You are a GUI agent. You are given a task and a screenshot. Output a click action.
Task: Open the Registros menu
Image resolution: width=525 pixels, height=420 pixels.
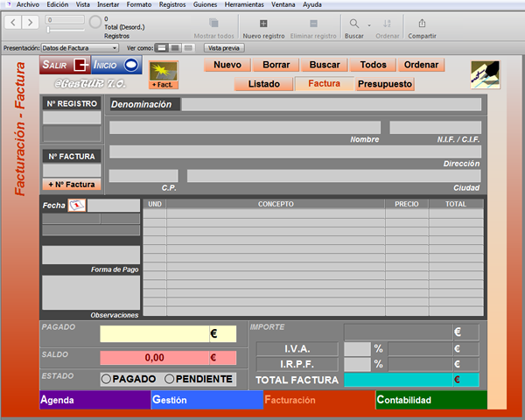[172, 4]
